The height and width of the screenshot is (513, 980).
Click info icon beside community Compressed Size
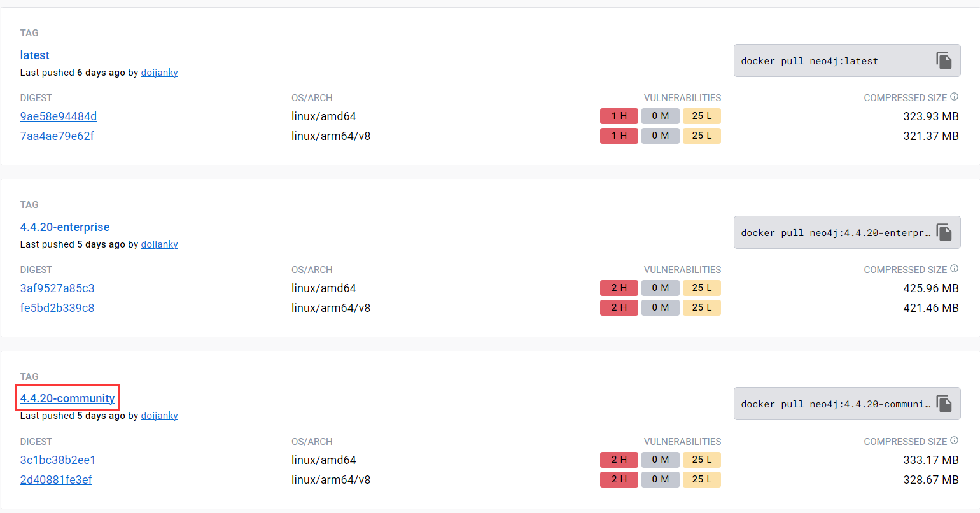954,440
